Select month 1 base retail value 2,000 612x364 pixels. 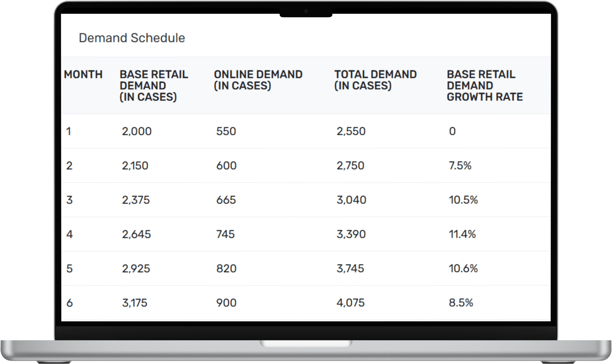pyautogui.click(x=137, y=131)
